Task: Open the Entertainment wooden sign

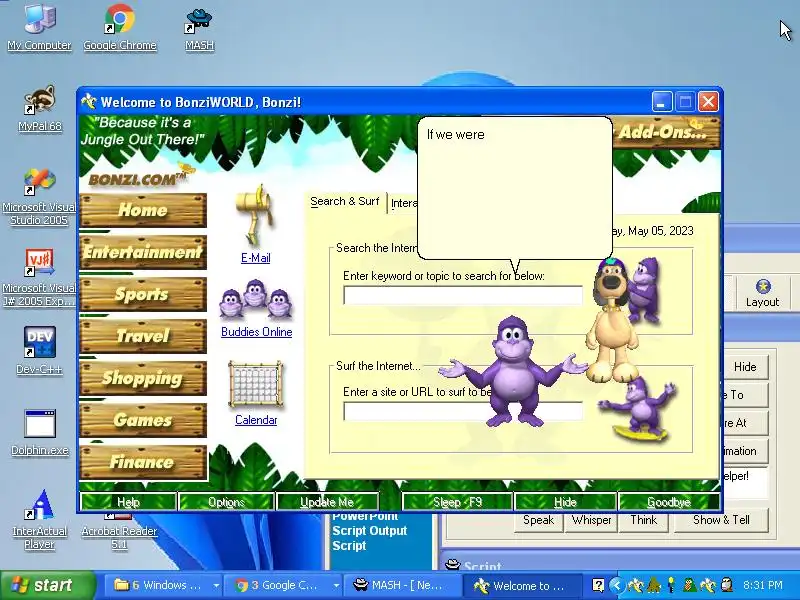Action: pos(143,252)
